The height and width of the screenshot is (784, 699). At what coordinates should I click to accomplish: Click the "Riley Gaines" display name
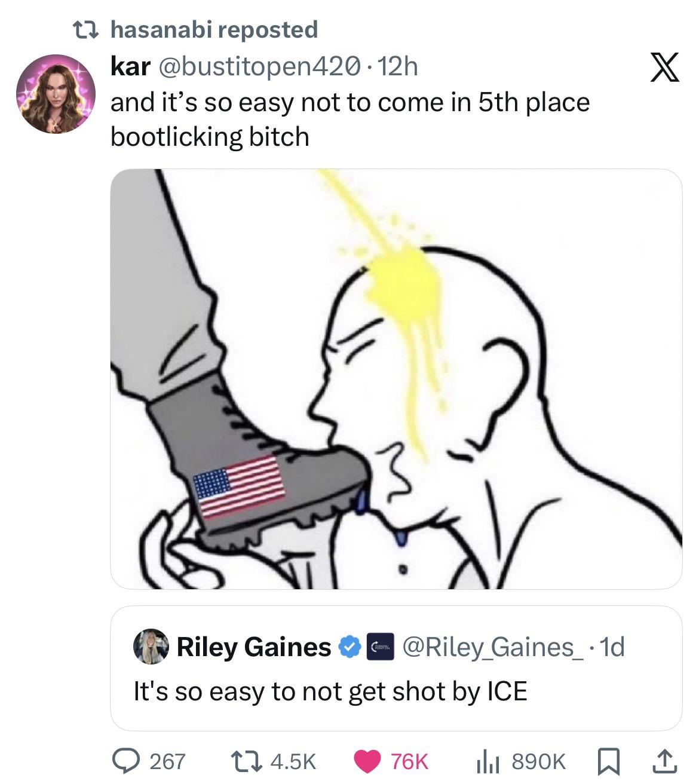[x=254, y=647]
